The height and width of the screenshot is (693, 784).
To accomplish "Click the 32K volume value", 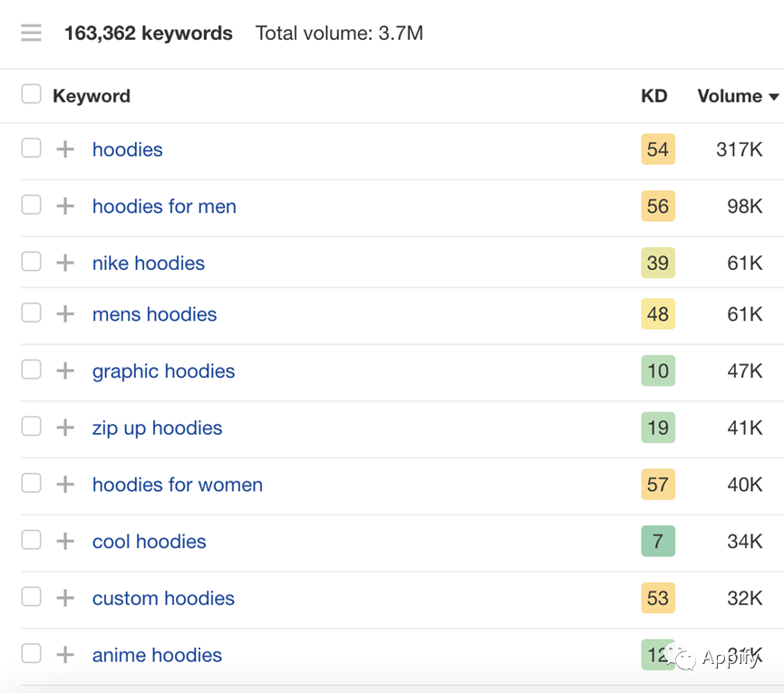I will [x=745, y=599].
